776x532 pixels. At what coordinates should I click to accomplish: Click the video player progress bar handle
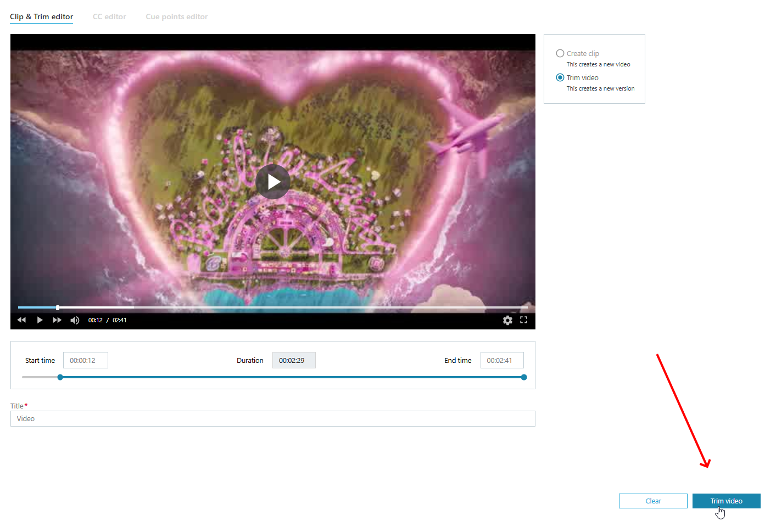pos(58,307)
